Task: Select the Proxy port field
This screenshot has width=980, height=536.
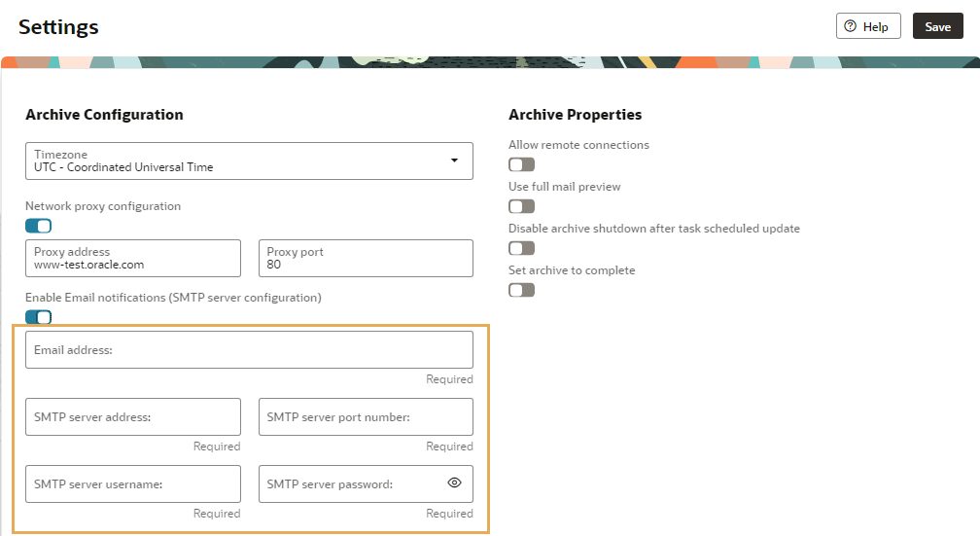Action: [x=366, y=259]
